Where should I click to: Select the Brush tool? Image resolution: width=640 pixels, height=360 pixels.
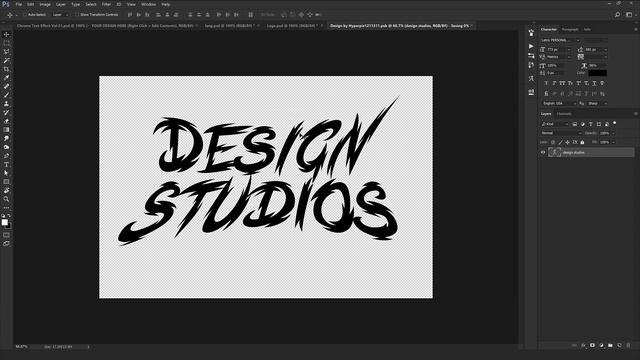pos(6,95)
